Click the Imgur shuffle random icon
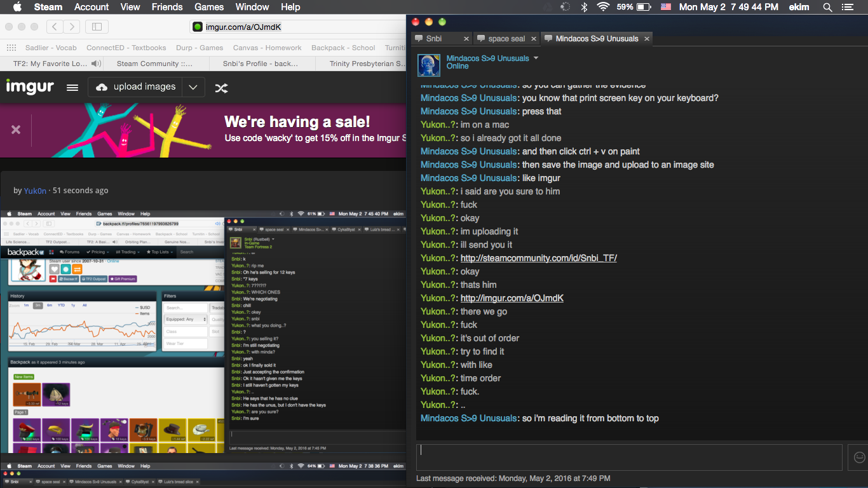Viewport: 868px width, 488px height. tap(221, 88)
